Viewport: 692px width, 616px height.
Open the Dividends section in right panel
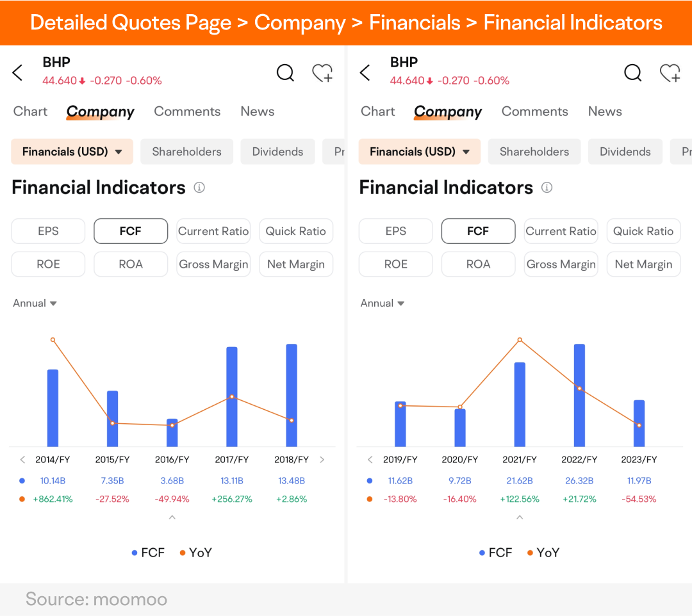pyautogui.click(x=625, y=152)
